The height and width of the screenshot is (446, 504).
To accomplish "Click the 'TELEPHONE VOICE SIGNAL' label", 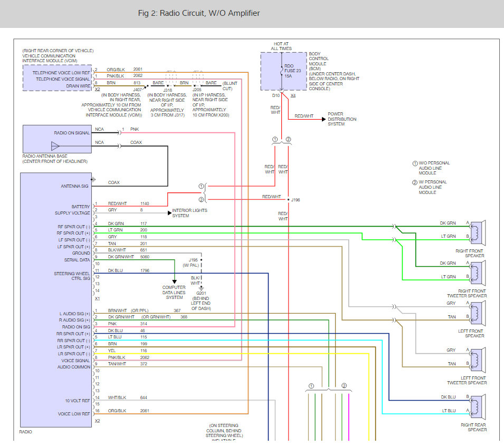I will [x=63, y=79].
